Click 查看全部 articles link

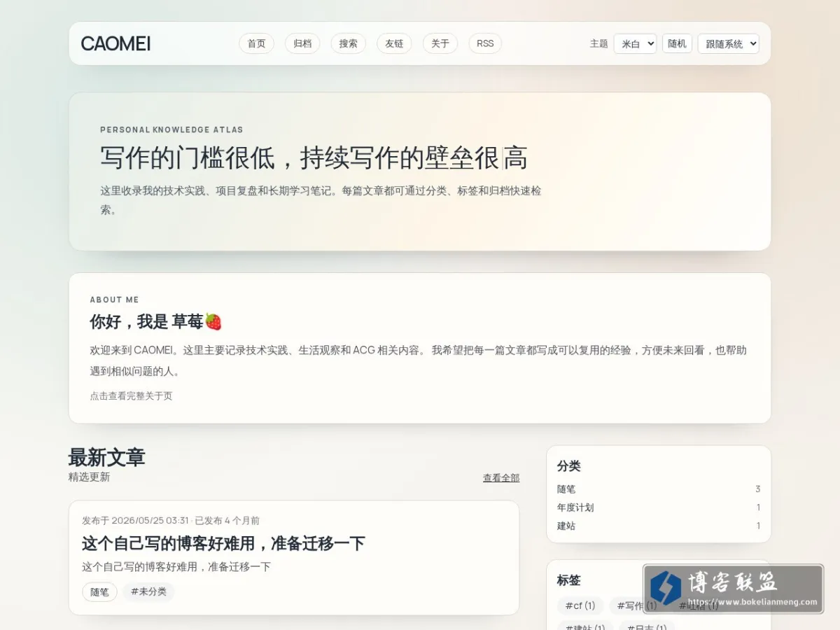pyautogui.click(x=501, y=478)
